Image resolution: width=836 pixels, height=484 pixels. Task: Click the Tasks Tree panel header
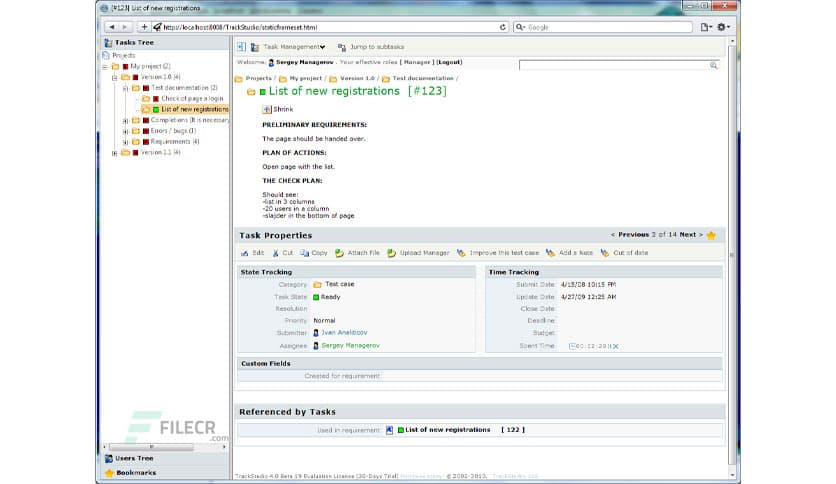pos(165,42)
